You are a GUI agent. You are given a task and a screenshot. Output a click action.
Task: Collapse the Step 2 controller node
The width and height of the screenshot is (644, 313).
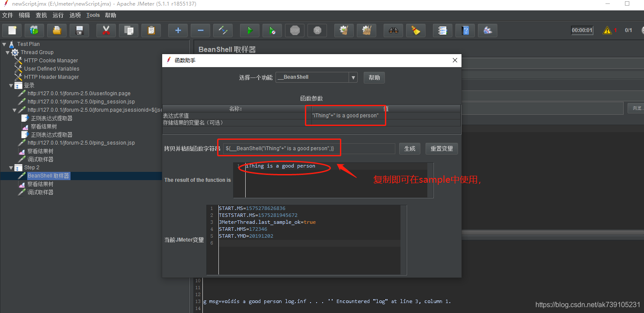tap(11, 168)
